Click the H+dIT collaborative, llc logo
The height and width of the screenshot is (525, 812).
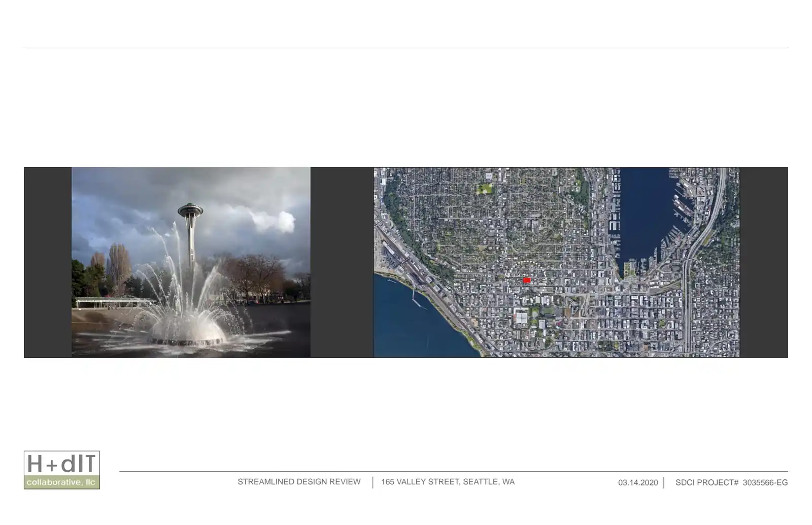[62, 470]
